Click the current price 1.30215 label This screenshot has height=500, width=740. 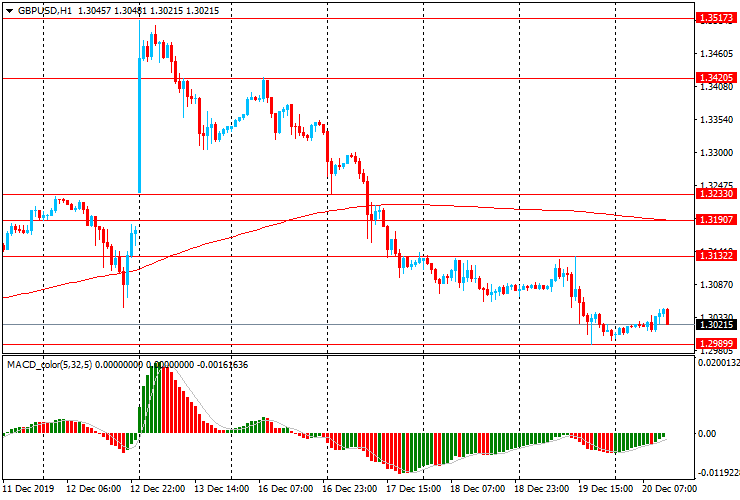tap(716, 324)
